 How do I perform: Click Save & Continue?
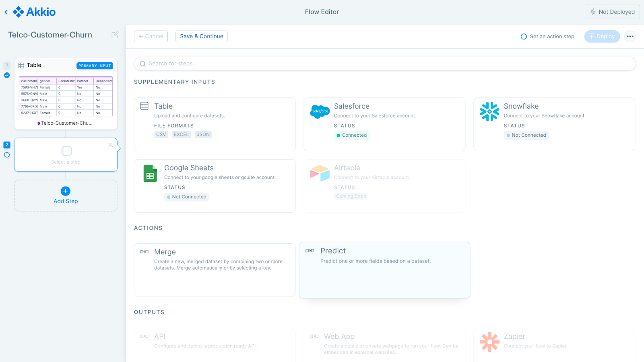click(x=202, y=37)
